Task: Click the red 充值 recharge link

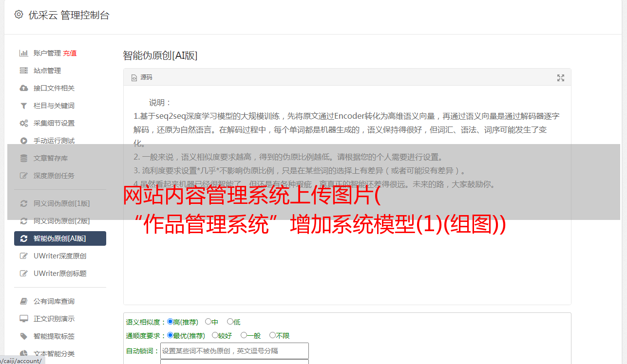Action: [70, 53]
